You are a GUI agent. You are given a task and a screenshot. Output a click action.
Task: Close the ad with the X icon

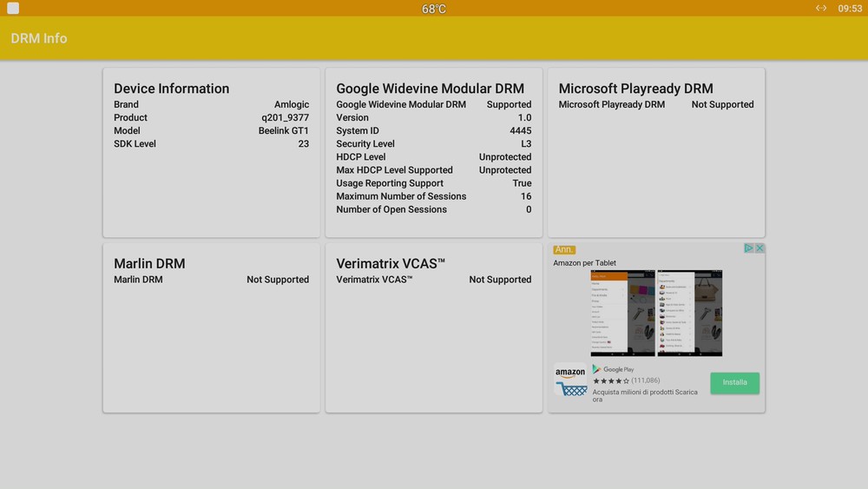tap(759, 248)
